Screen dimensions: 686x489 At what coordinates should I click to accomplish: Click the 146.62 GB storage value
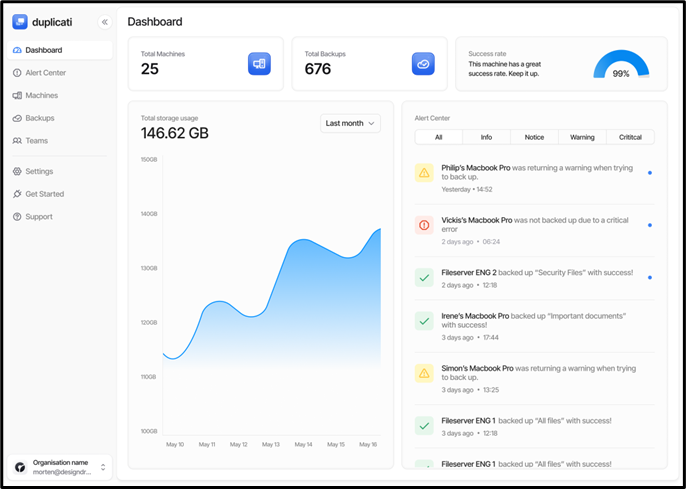click(x=175, y=133)
